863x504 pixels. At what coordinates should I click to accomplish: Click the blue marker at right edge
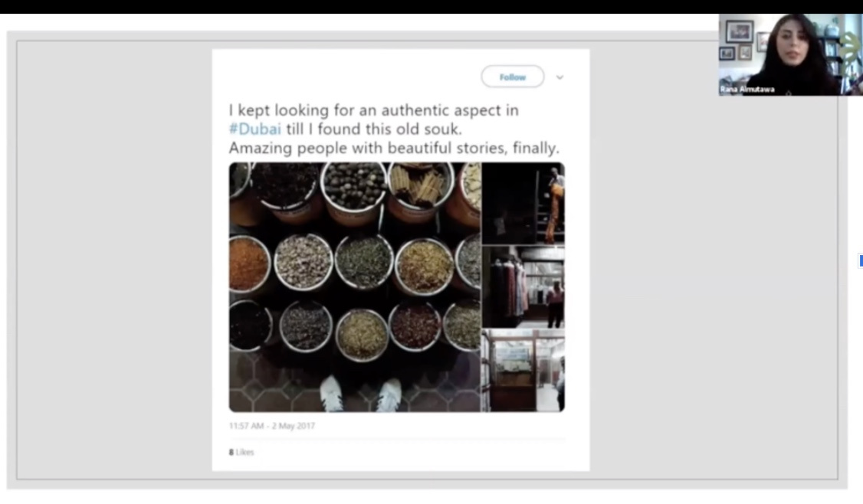point(861,262)
